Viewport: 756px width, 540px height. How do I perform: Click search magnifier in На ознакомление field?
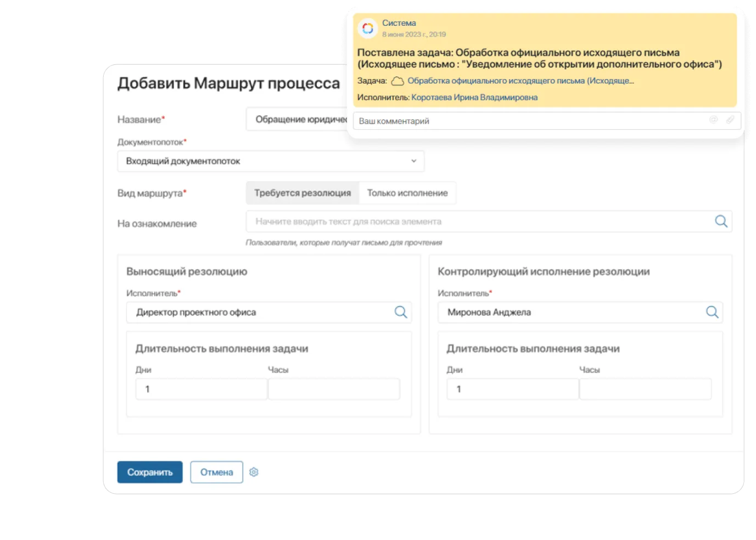point(721,221)
